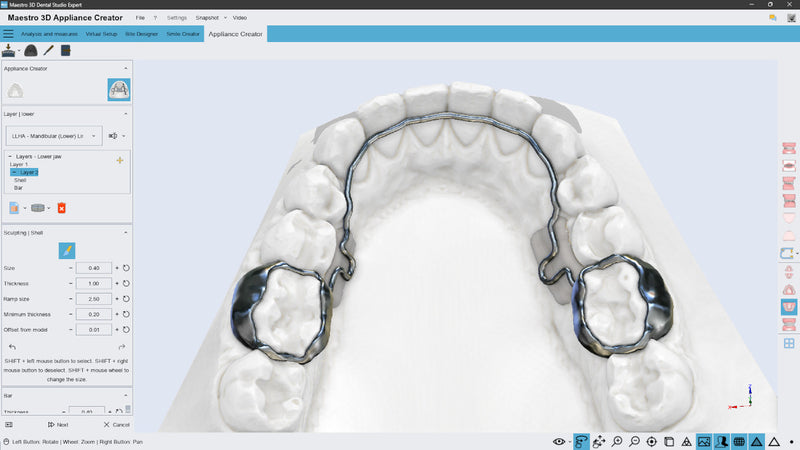
Task: Click the multi-view grid icon
Action: 788,344
